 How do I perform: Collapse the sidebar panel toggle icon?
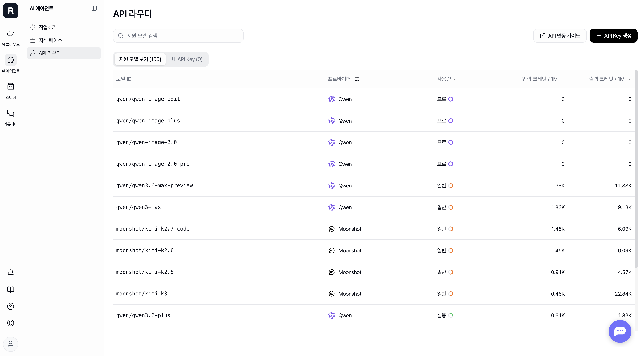click(94, 8)
